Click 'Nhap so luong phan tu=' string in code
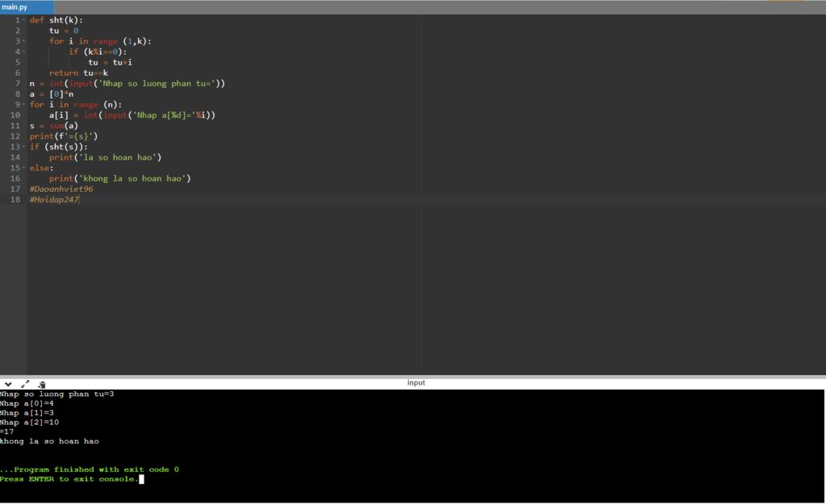826x504 pixels. 157,83
